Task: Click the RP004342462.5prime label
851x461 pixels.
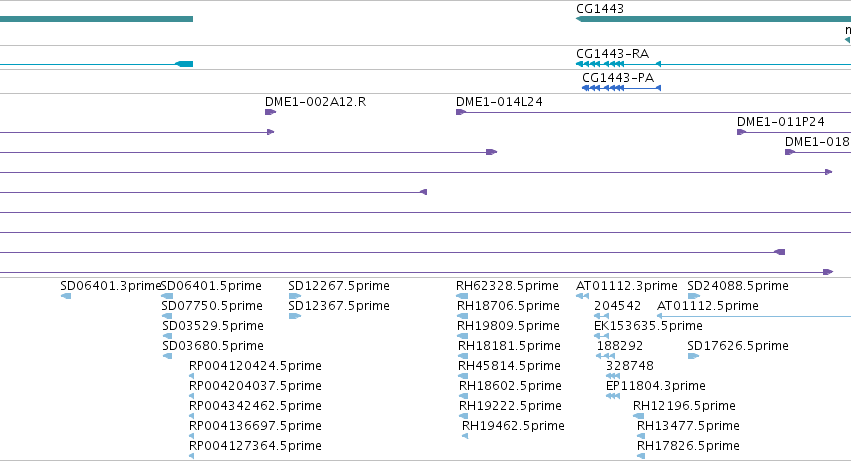Action: tap(255, 406)
